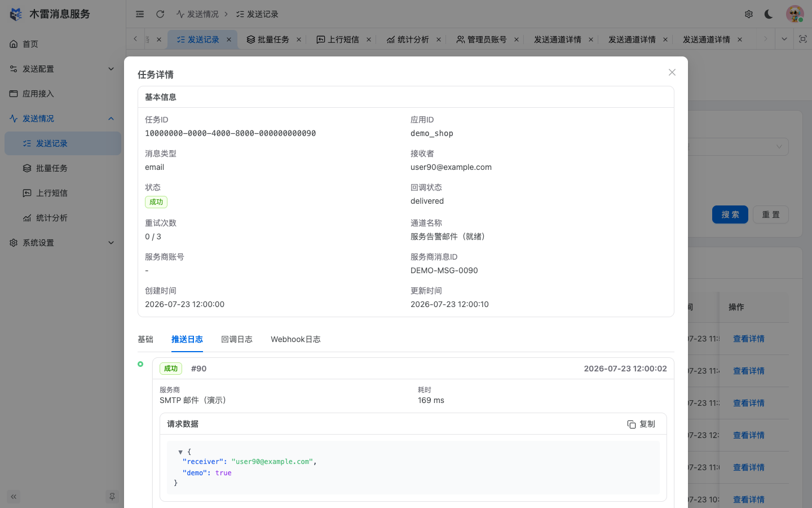The image size is (812, 508).
Task: Select the Webhook日志 tab
Action: tap(295, 339)
